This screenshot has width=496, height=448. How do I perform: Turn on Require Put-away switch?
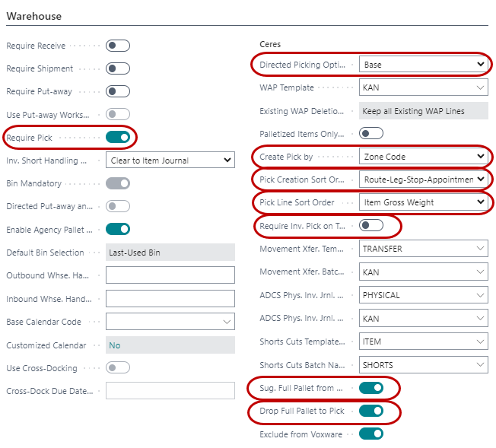click(x=118, y=91)
